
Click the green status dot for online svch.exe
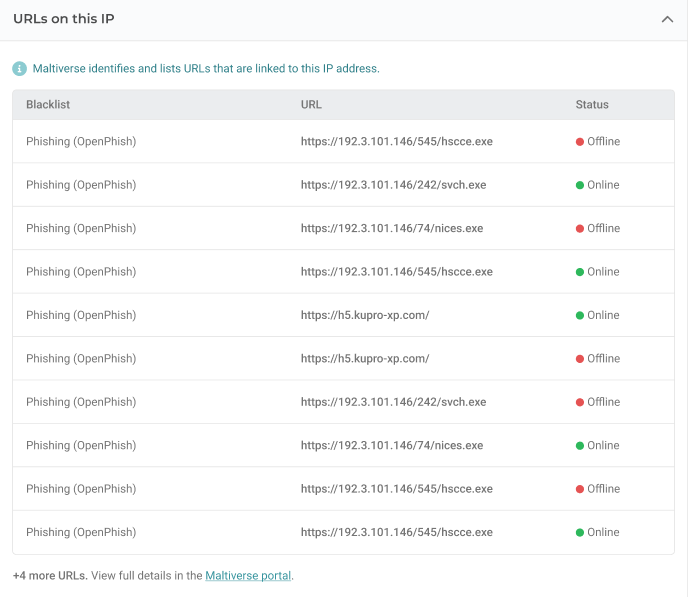(x=580, y=185)
